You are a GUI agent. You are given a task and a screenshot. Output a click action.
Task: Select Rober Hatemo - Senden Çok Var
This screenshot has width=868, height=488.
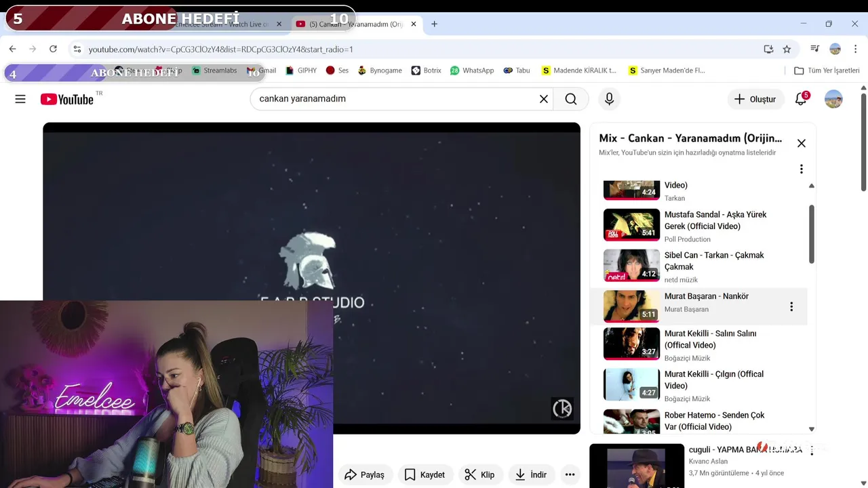coord(698,420)
